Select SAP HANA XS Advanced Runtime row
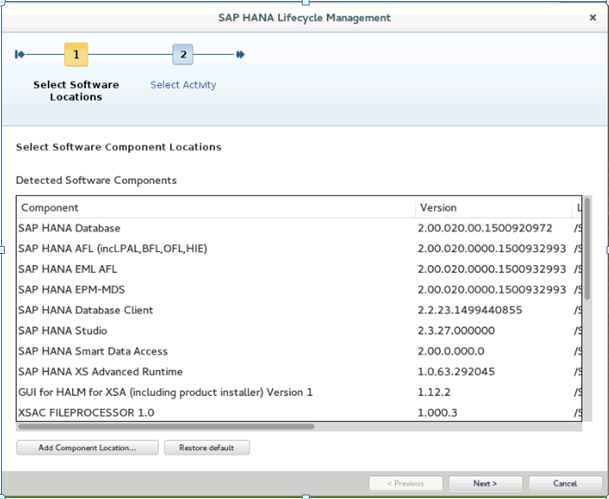Image resolution: width=609 pixels, height=499 pixels. (215, 371)
